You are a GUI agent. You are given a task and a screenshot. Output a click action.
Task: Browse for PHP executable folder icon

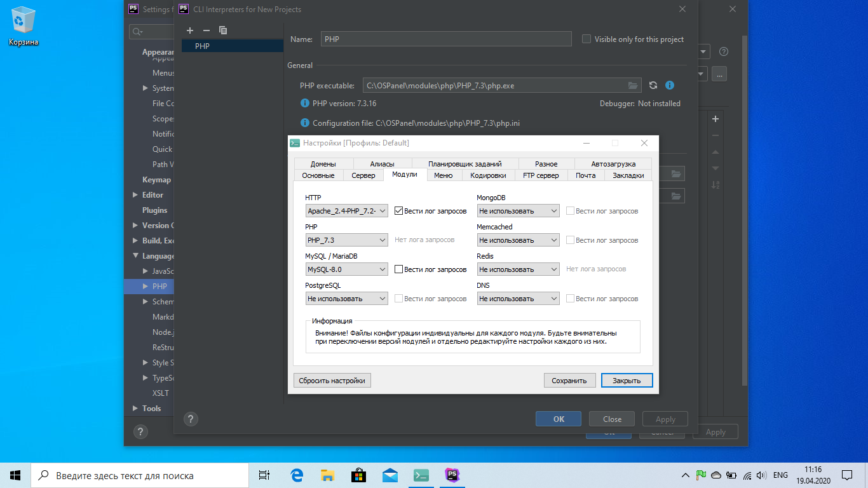click(x=633, y=85)
